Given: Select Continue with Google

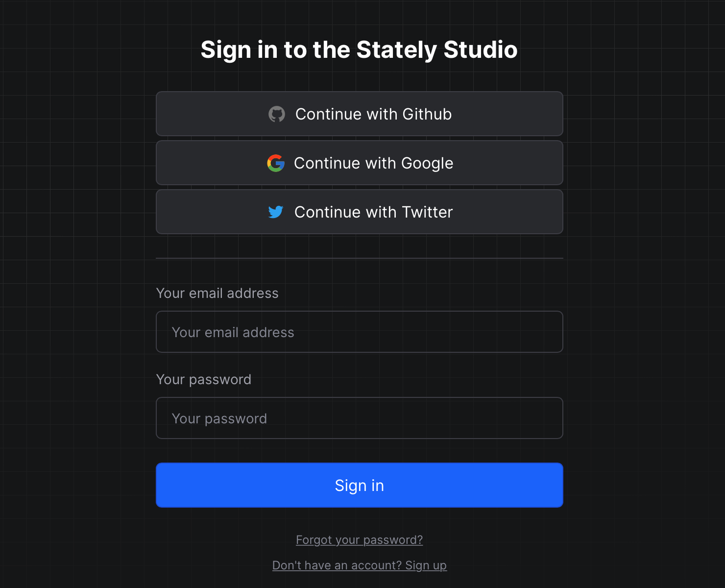Looking at the screenshot, I should (x=359, y=163).
